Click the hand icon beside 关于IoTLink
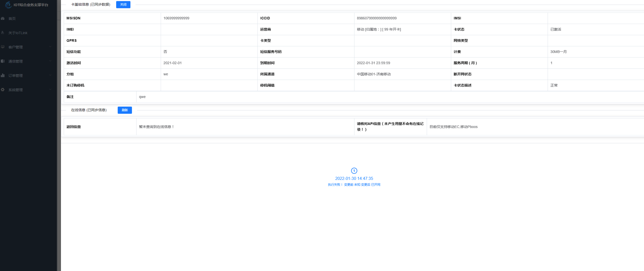This screenshot has width=644, height=271. click(3, 33)
